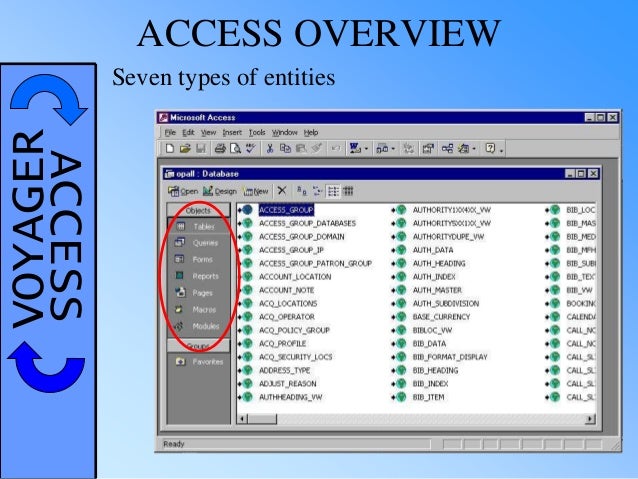This screenshot has height=479, width=638.
Task: Click the New button in database window
Action: click(256, 191)
